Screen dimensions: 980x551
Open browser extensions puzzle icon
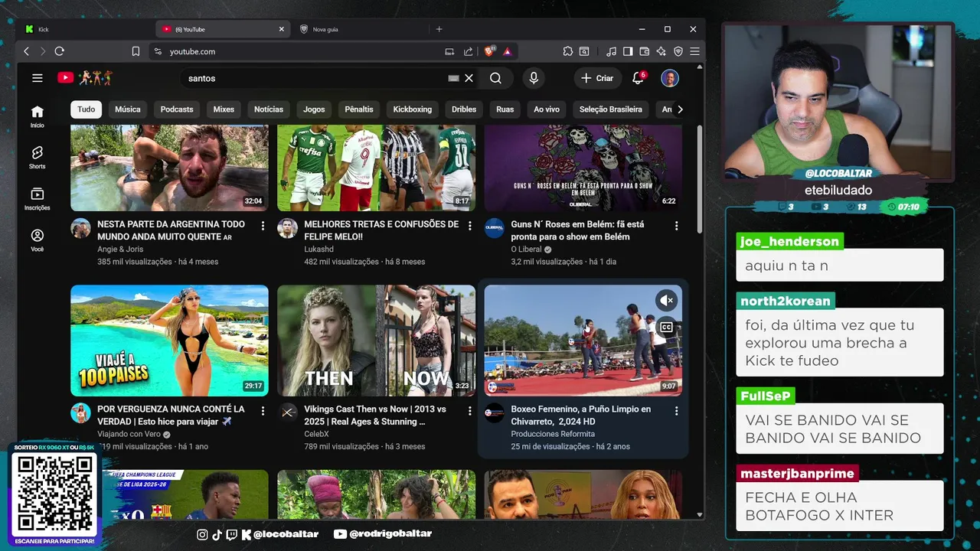pos(567,51)
